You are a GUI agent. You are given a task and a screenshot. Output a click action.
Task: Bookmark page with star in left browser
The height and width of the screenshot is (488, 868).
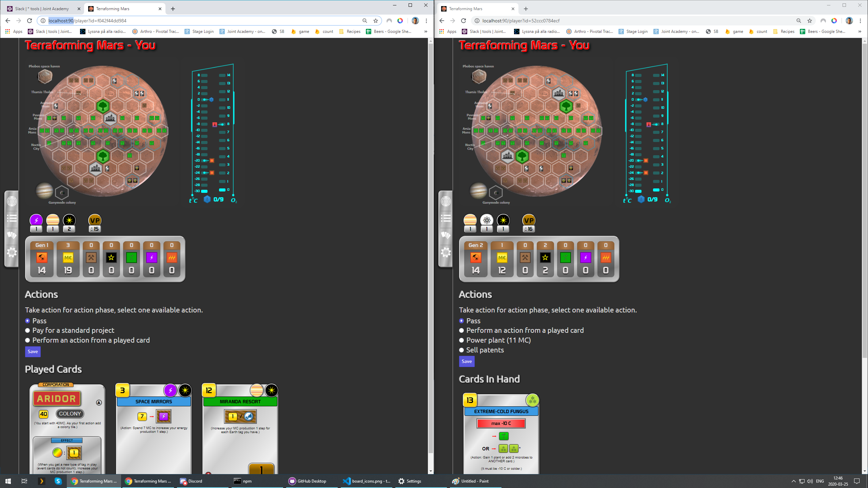(x=376, y=21)
